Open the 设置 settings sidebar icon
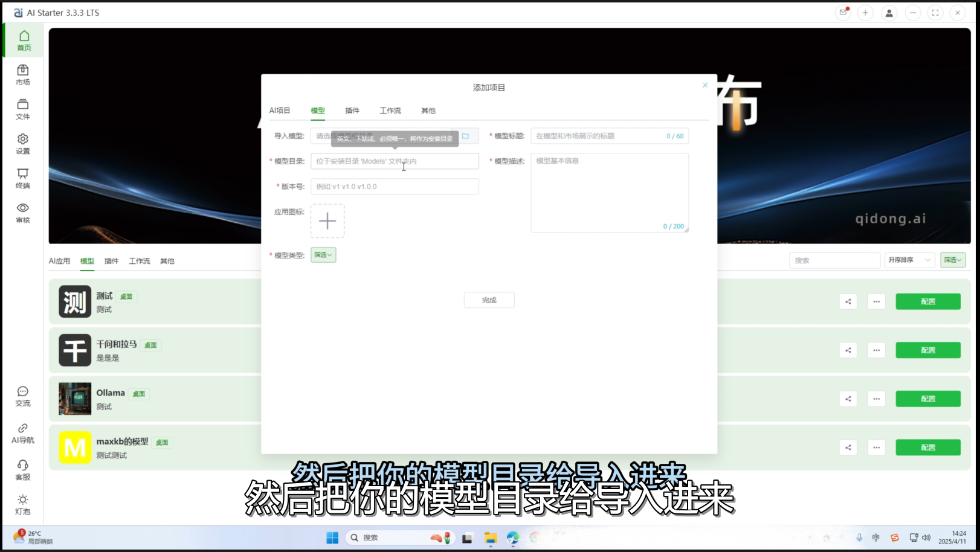Image resolution: width=980 pixels, height=552 pixels. point(23,144)
